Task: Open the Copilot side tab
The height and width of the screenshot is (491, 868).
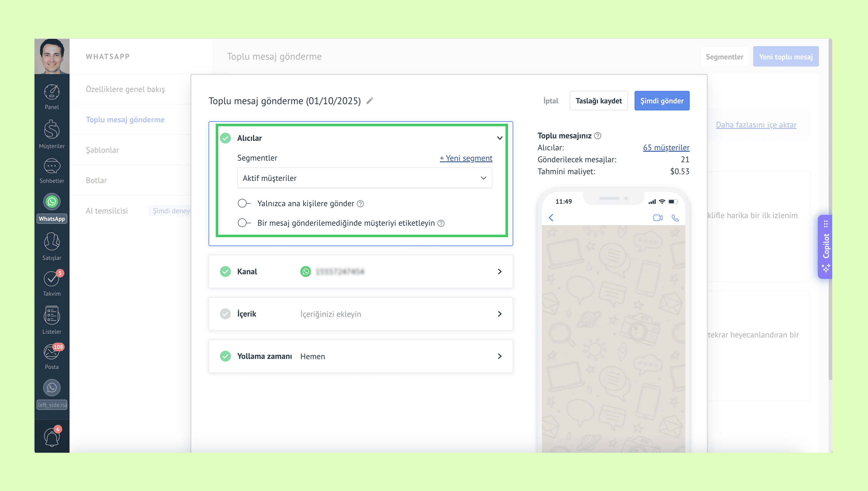Action: click(x=826, y=246)
